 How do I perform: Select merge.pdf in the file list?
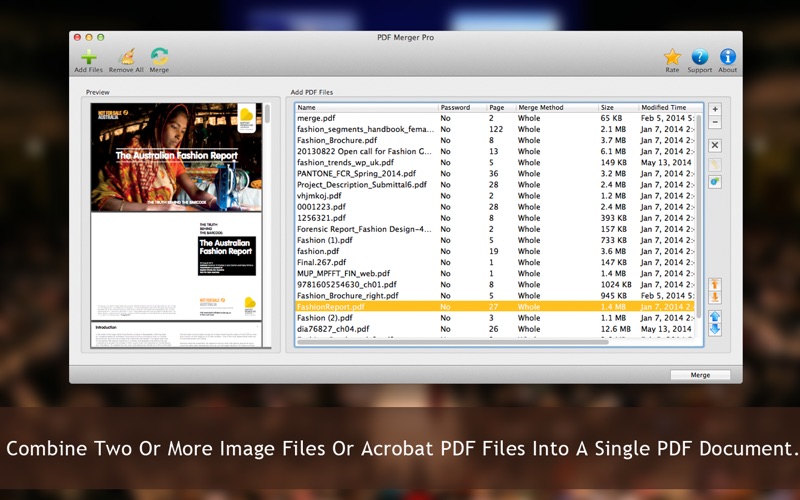click(x=318, y=118)
